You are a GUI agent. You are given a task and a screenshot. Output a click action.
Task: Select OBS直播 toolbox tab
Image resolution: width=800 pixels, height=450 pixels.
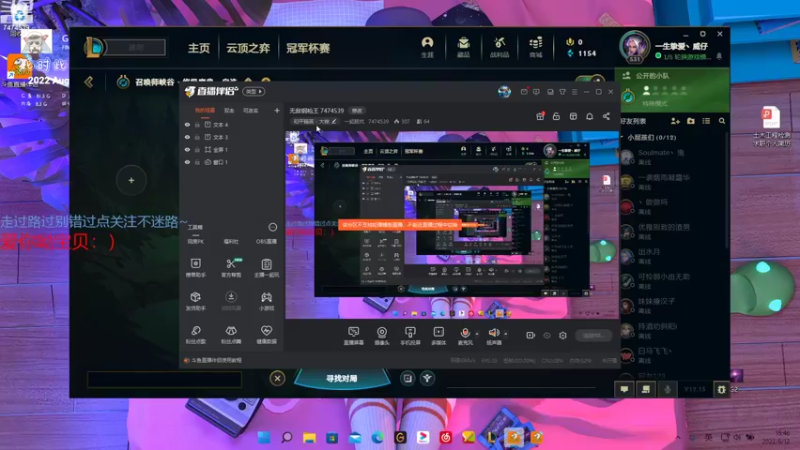(266, 241)
